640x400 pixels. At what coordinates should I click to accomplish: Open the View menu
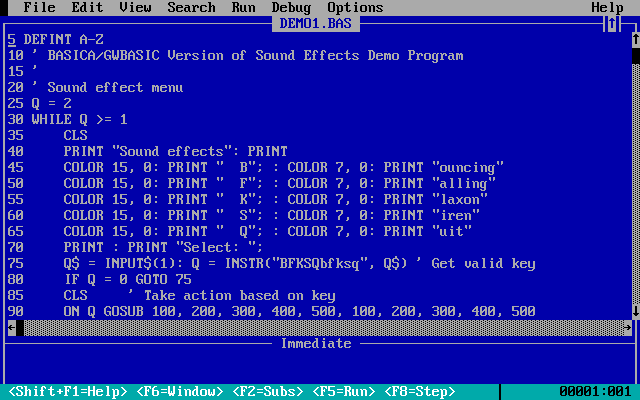tap(135, 8)
